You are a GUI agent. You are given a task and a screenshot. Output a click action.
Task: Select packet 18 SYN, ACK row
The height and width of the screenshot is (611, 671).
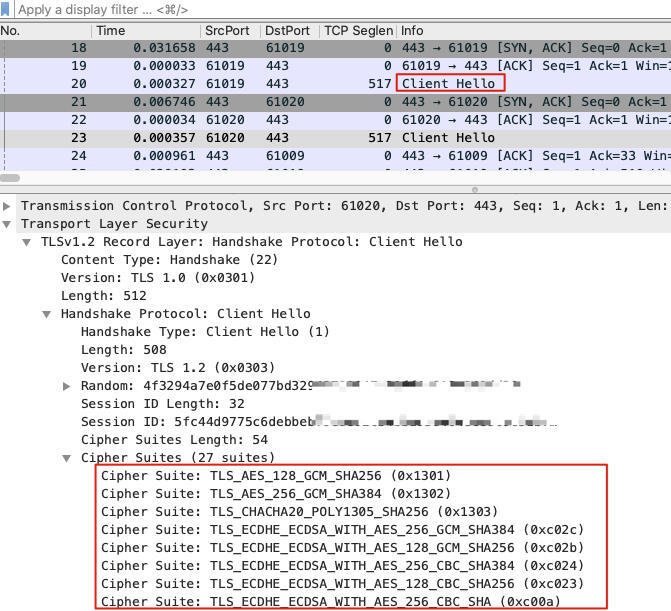[x=300, y=48]
